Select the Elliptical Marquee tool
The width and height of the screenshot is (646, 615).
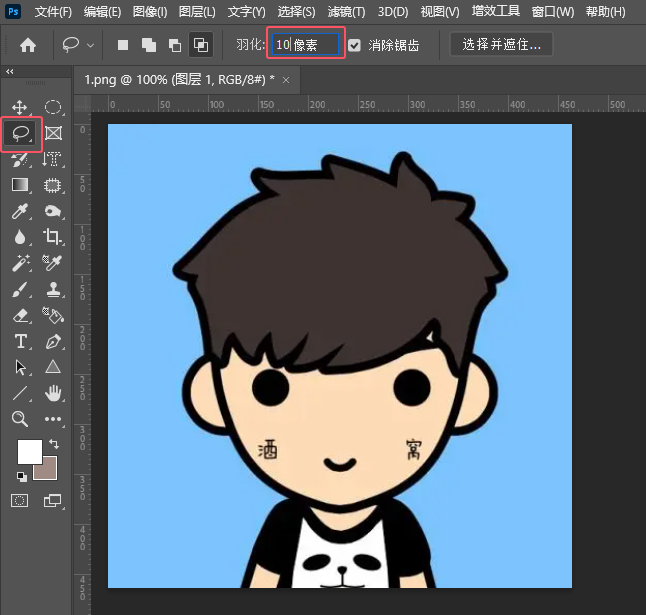coord(53,107)
